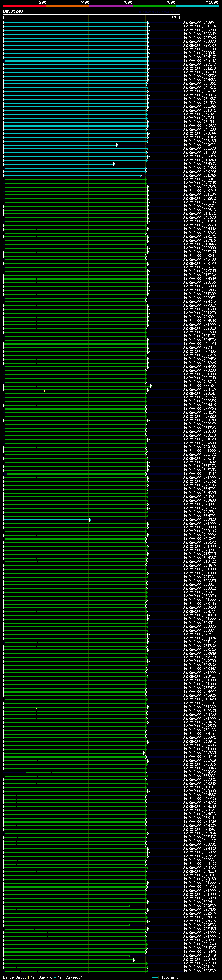Screen dimensions: 222x980
Task: Select hit UniRef100_B9N7N3
Action: click(x=199, y=420)
